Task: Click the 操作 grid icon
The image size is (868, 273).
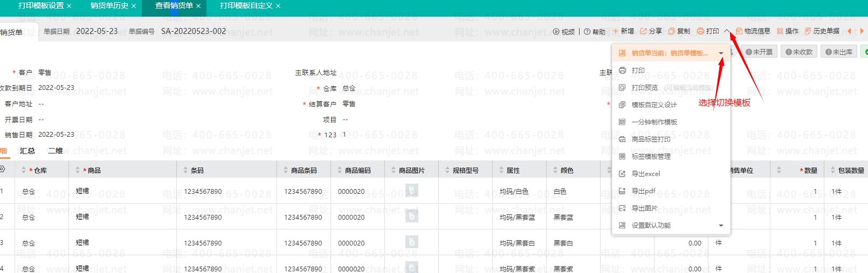Action: point(780,31)
